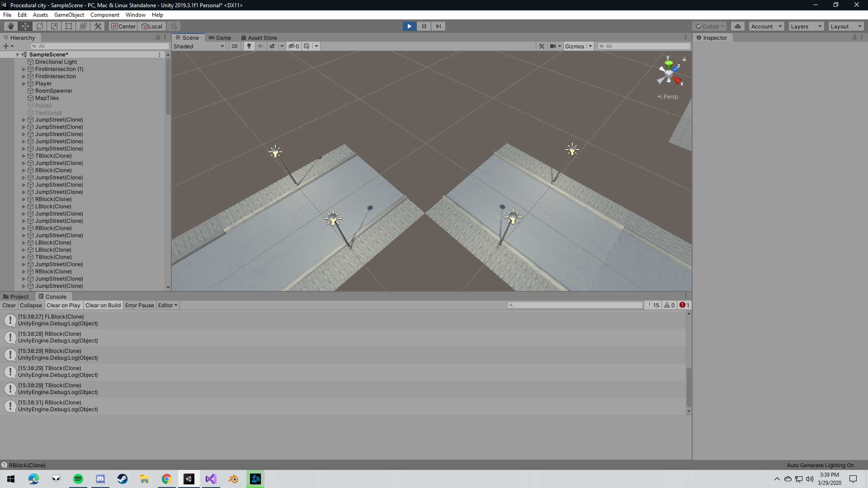
Task: Toggle 2D view mode
Action: [x=234, y=46]
